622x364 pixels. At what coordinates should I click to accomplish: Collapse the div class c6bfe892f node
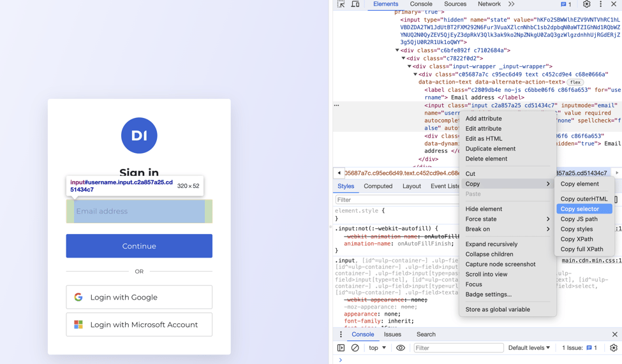tap(397, 50)
